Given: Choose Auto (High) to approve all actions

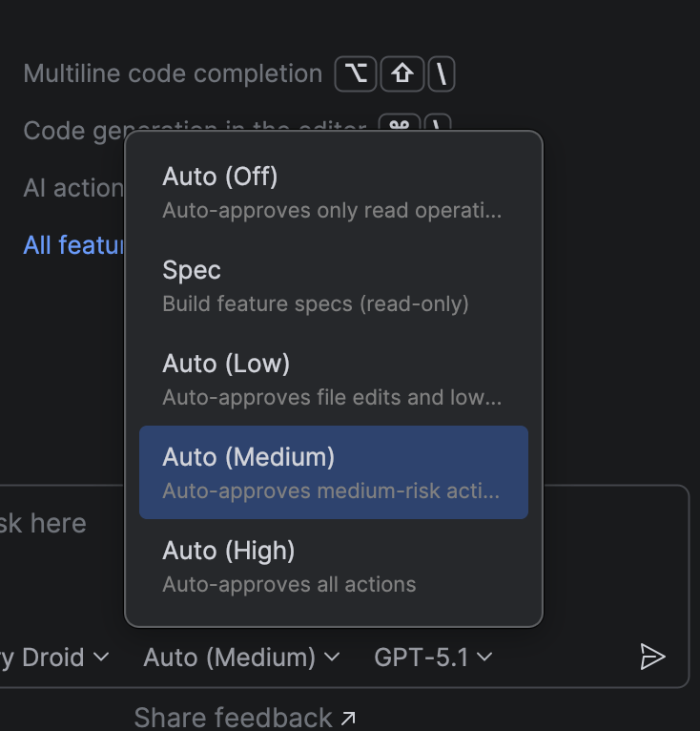Looking at the screenshot, I should 334,566.
